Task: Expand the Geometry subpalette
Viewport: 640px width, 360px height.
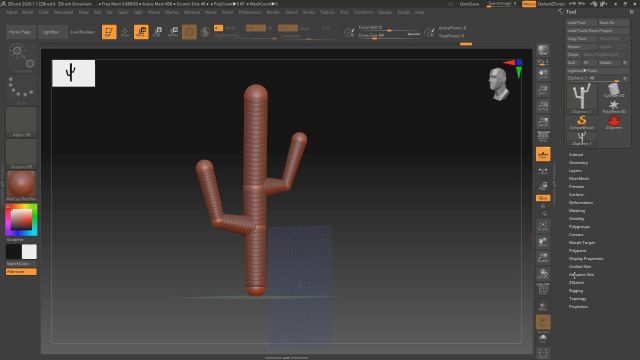Action: click(x=578, y=162)
